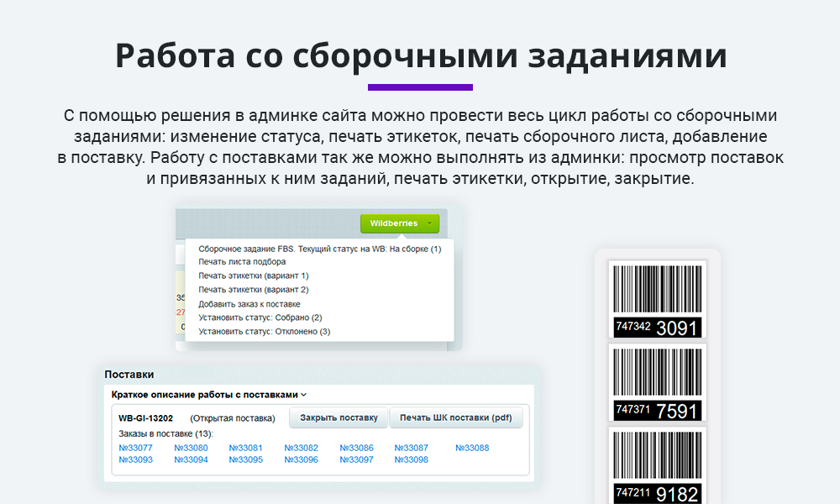Click barcode label 747211 9182
This screenshot has width=840, height=504.
click(658, 466)
